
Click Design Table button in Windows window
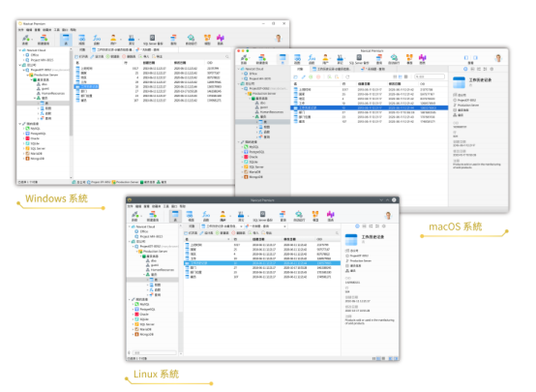coord(97,56)
